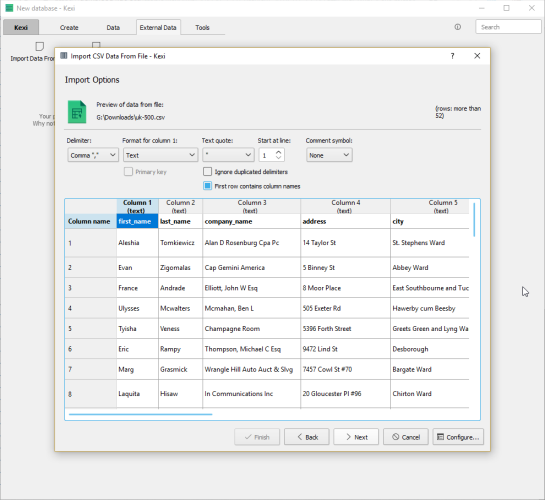Click the Chirton Ward cell

point(430,394)
